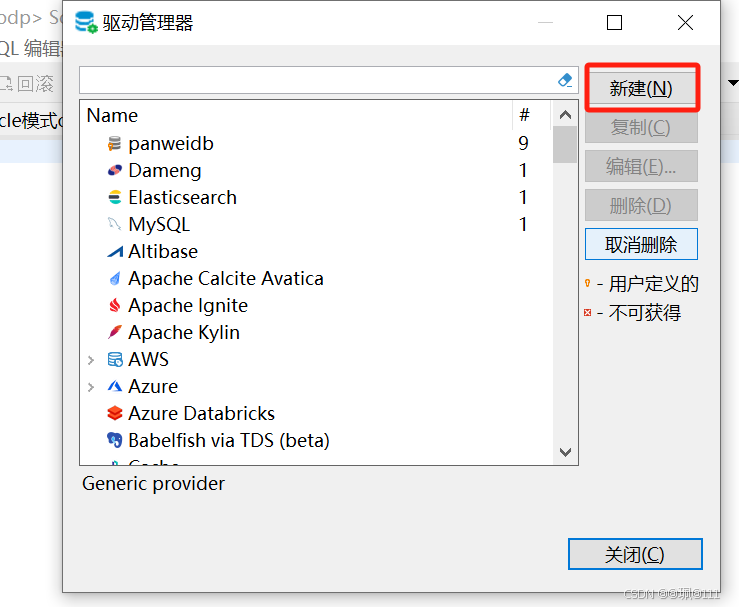Select the MySQL driver row
Screen dimensions: 739x607
tap(316, 224)
